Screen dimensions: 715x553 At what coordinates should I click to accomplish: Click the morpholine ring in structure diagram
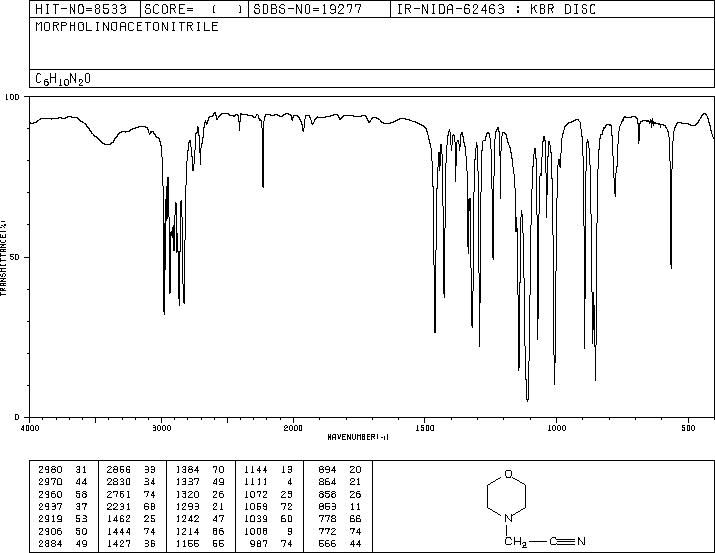pos(508,496)
